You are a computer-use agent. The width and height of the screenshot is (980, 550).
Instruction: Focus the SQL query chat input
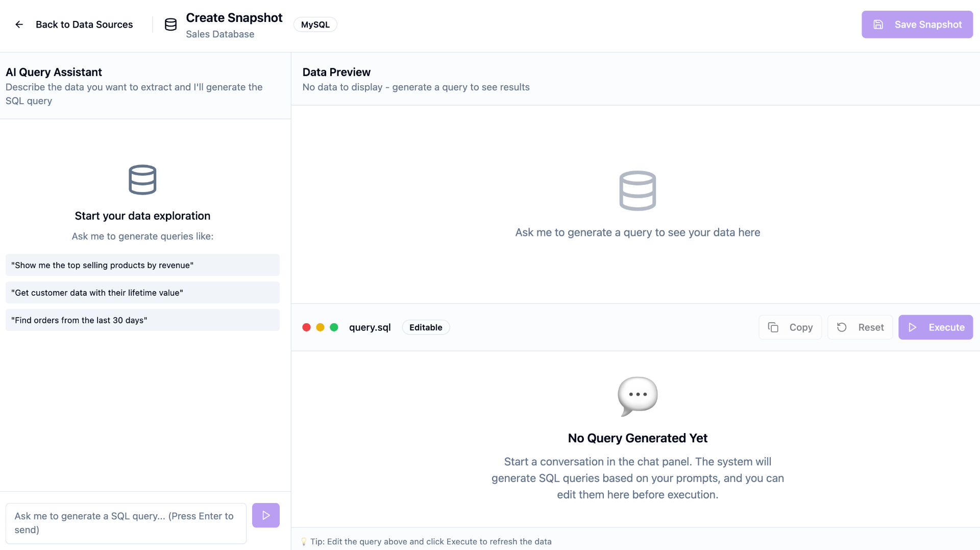[x=126, y=523]
